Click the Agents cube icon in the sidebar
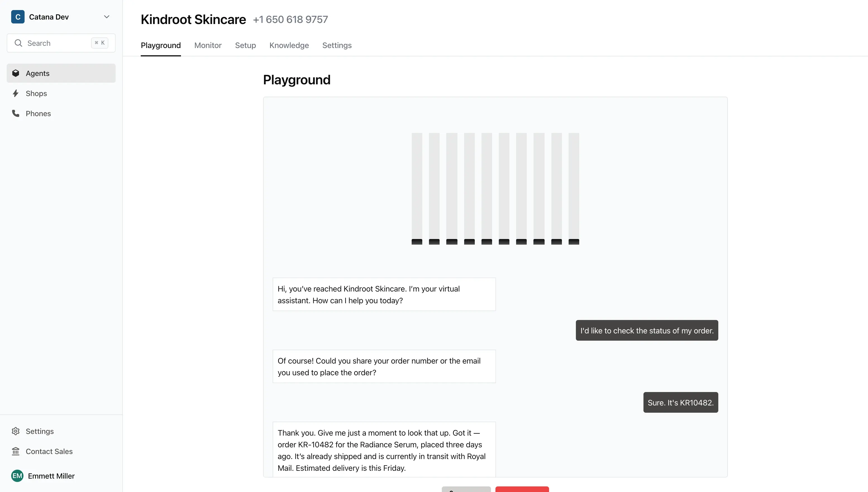868x492 pixels. pyautogui.click(x=16, y=73)
